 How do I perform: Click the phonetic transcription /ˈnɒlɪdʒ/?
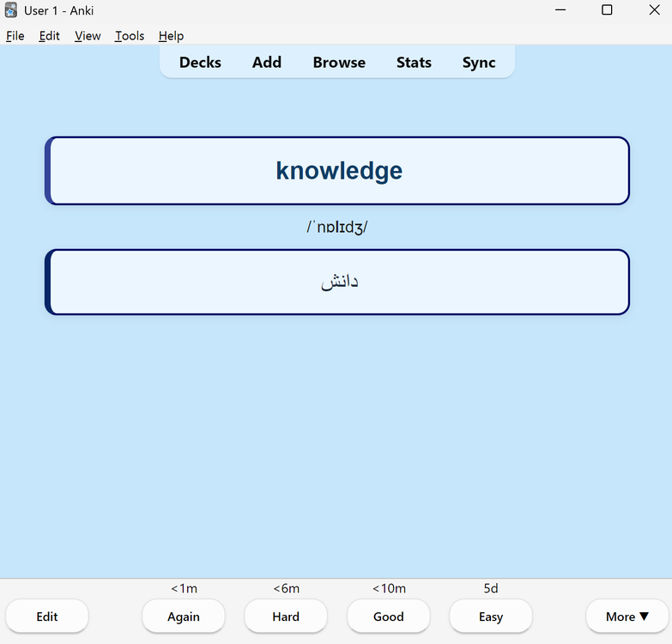(x=336, y=227)
